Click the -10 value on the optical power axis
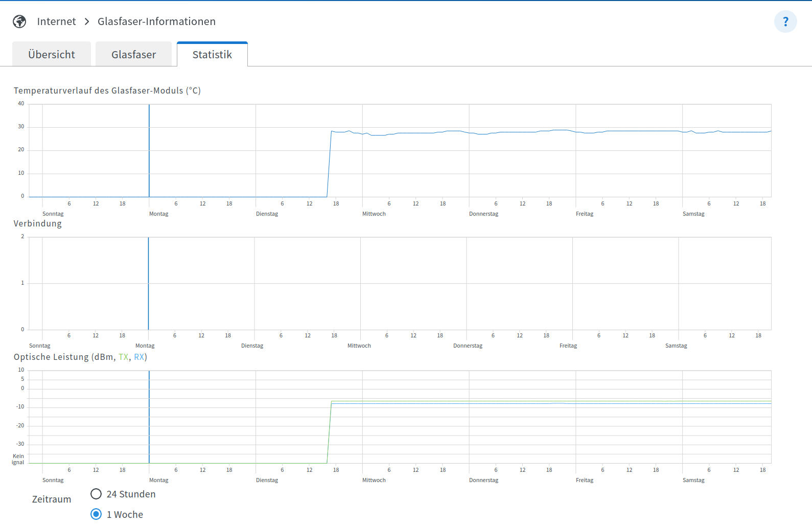Screen dimensions: 812x524 pos(20,407)
